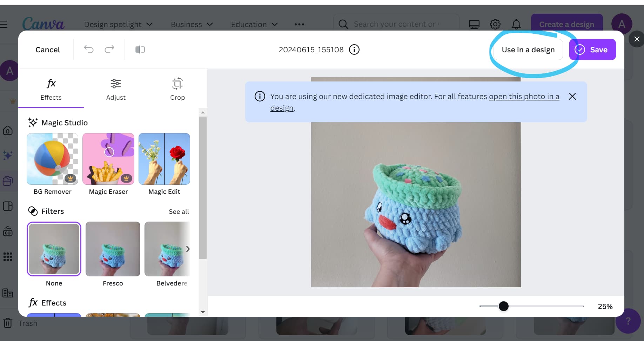Open the settings gear icon

coord(495,24)
